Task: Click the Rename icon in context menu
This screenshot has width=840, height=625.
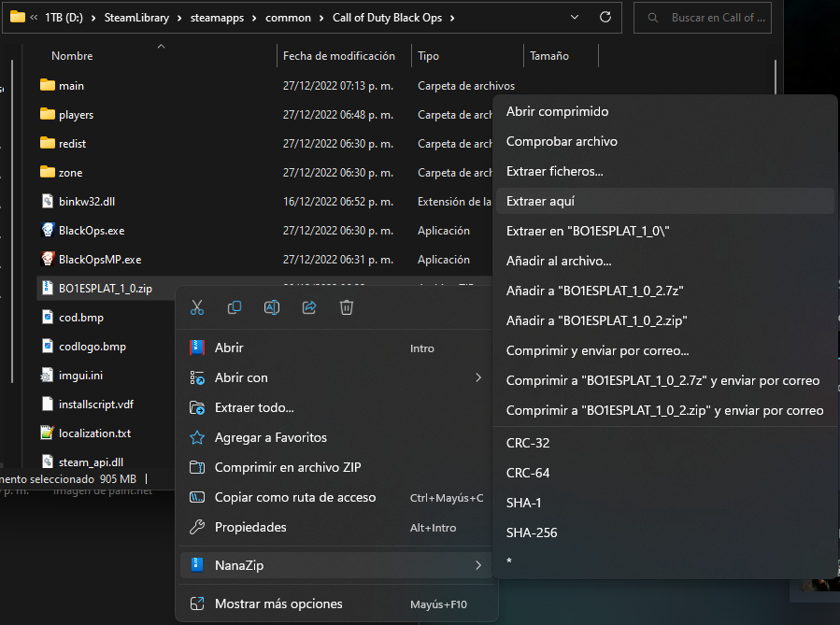Action: point(272,307)
